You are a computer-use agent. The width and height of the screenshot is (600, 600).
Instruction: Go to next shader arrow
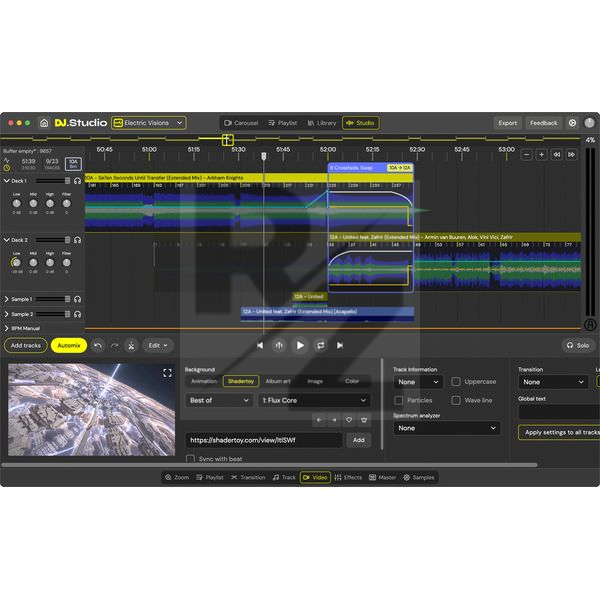[334, 420]
